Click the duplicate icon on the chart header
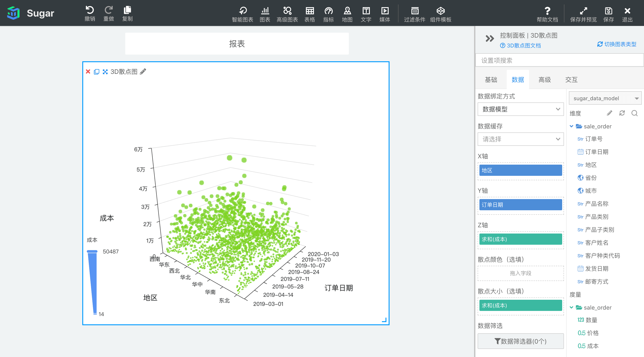This screenshot has height=357, width=644. click(97, 72)
